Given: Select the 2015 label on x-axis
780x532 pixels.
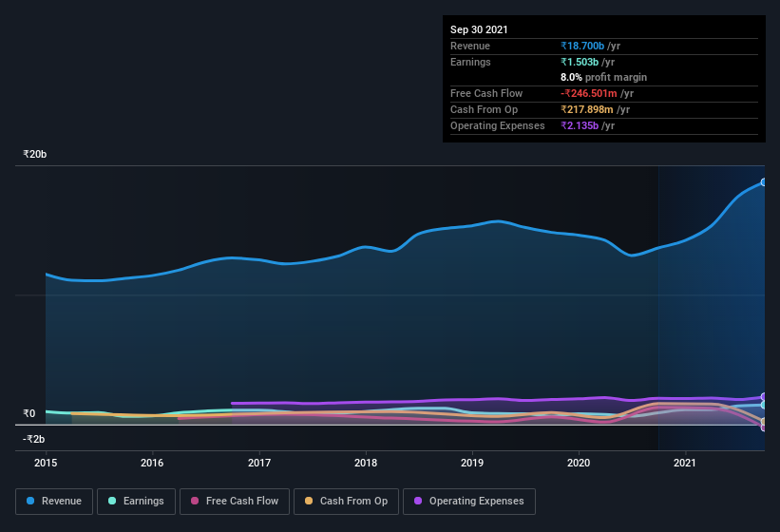Looking at the screenshot, I should (x=46, y=463).
